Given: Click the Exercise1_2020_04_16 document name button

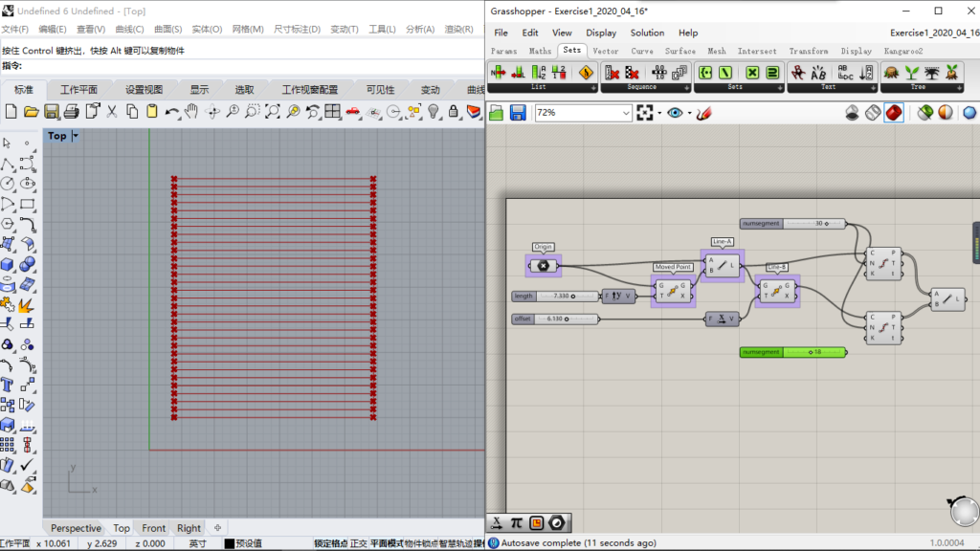Looking at the screenshot, I should point(934,33).
